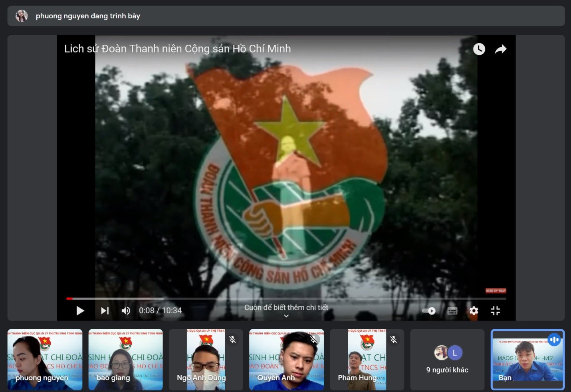The image size is (571, 392).
Task: Seek on the video progress bar
Action: (x=286, y=299)
